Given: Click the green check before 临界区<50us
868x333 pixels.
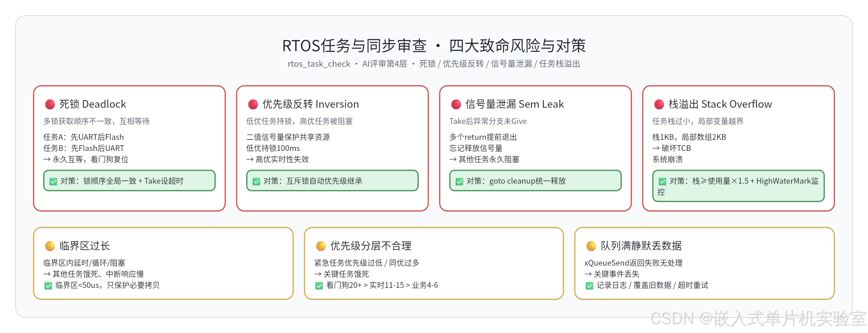Looking at the screenshot, I should coord(48,286).
